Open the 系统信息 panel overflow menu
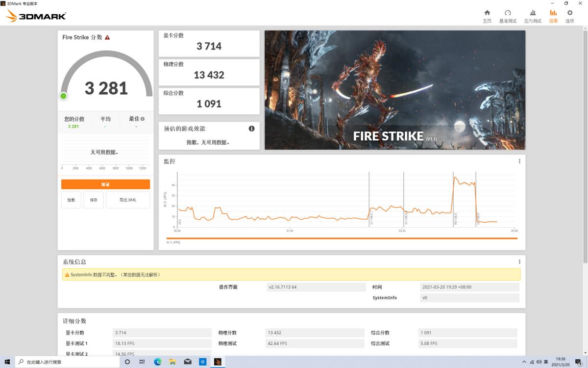 [x=519, y=261]
